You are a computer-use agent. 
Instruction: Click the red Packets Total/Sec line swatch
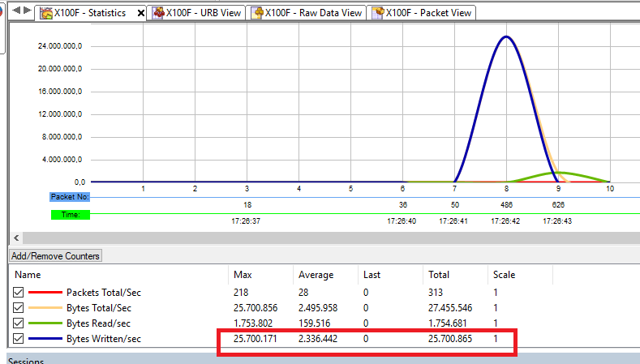[x=44, y=292]
